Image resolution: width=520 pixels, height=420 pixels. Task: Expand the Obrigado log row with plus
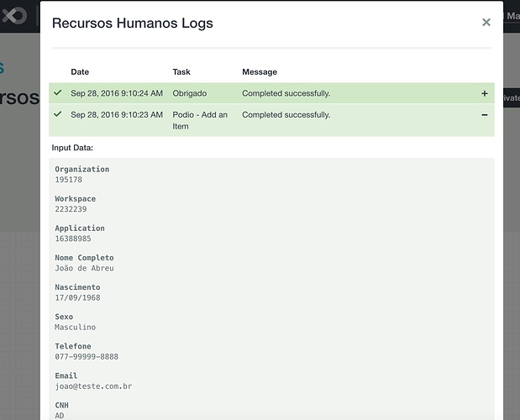coord(485,93)
